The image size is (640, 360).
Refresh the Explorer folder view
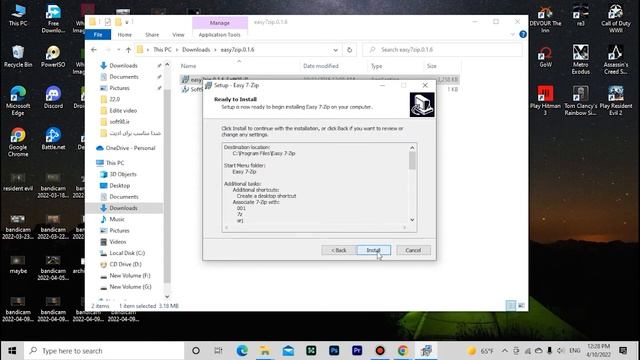[x=349, y=50]
